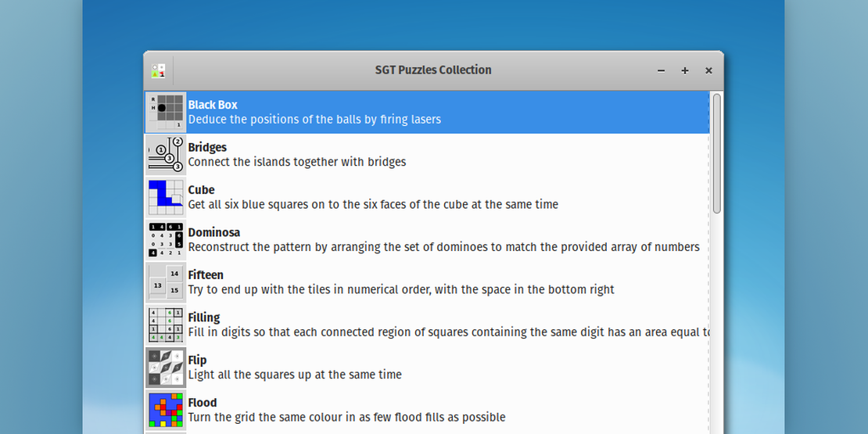Click the Bridges puzzle icon
Image resolution: width=868 pixels, height=434 pixels.
[x=166, y=154]
